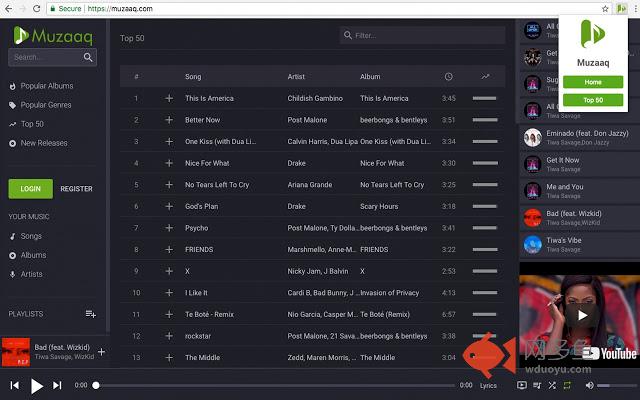This screenshot has width=640, height=400.
Task: Add This Is America with plus icon
Action: (169, 98)
